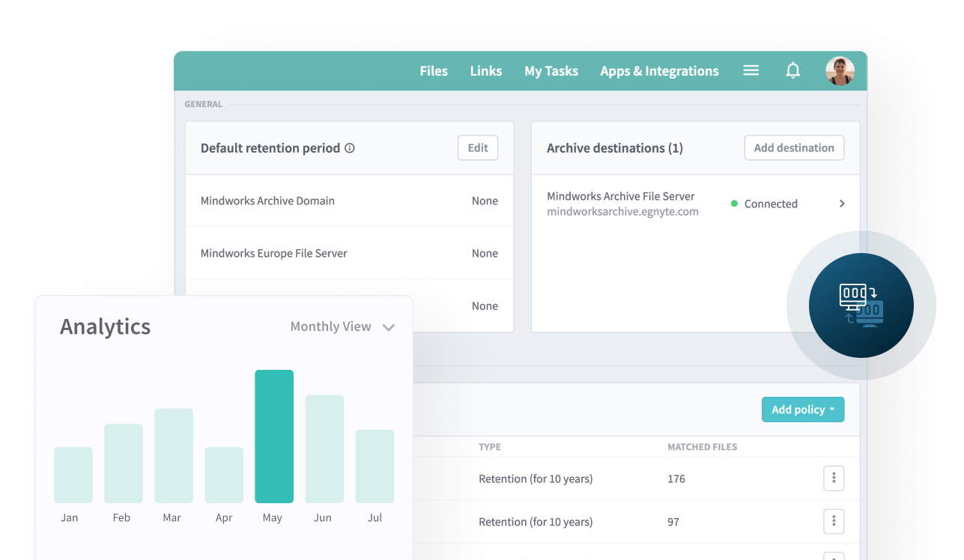Click the Add destination button
The image size is (964, 560).
click(x=793, y=148)
